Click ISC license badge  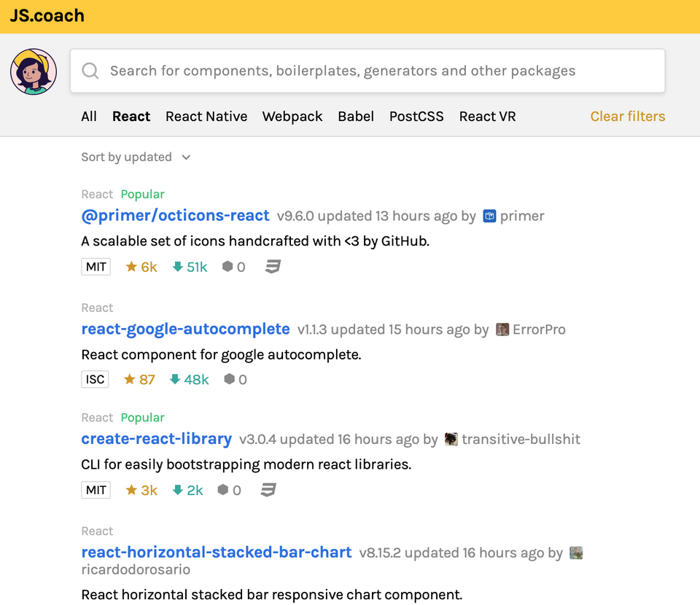[x=95, y=379]
